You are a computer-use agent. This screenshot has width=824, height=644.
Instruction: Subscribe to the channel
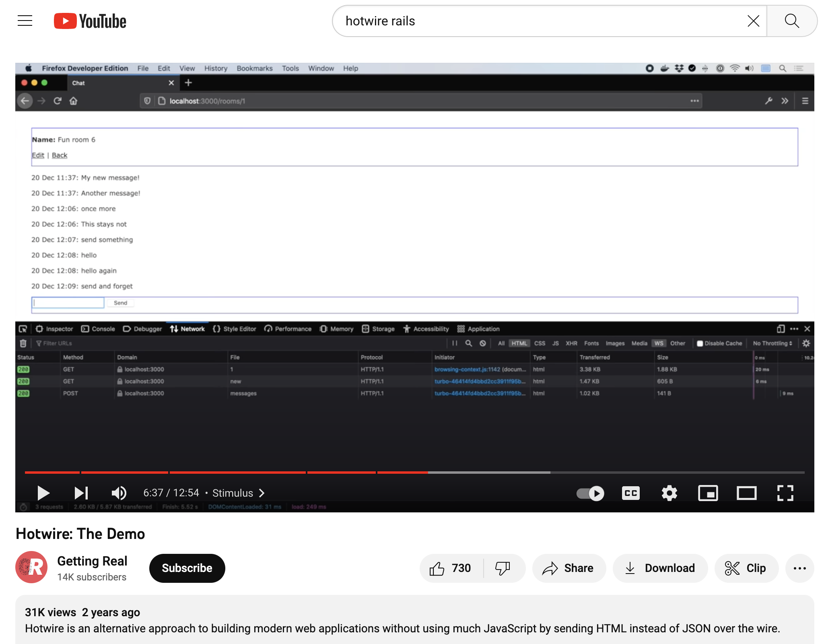pyautogui.click(x=187, y=568)
